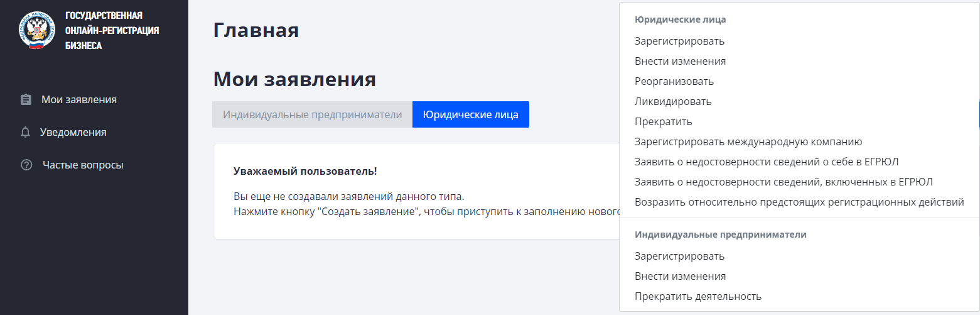Choose Ликвидировать in the dropdown menu
The image size is (980, 315).
pos(673,101)
